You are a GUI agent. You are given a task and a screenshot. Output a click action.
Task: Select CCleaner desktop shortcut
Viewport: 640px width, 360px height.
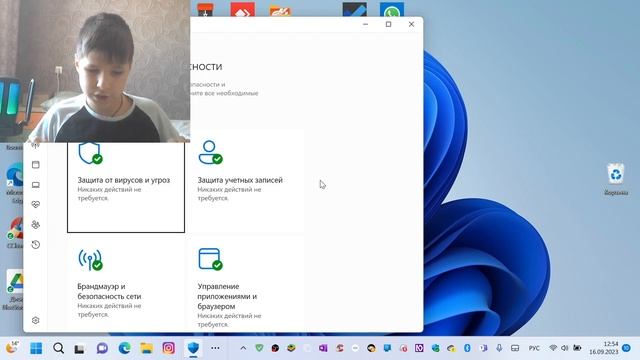[x=15, y=233]
